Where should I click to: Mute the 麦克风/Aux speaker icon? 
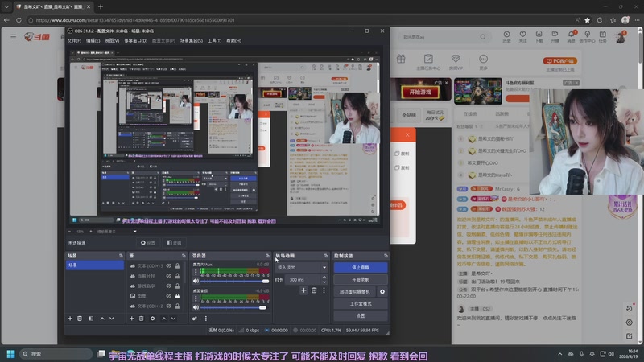pos(196,281)
